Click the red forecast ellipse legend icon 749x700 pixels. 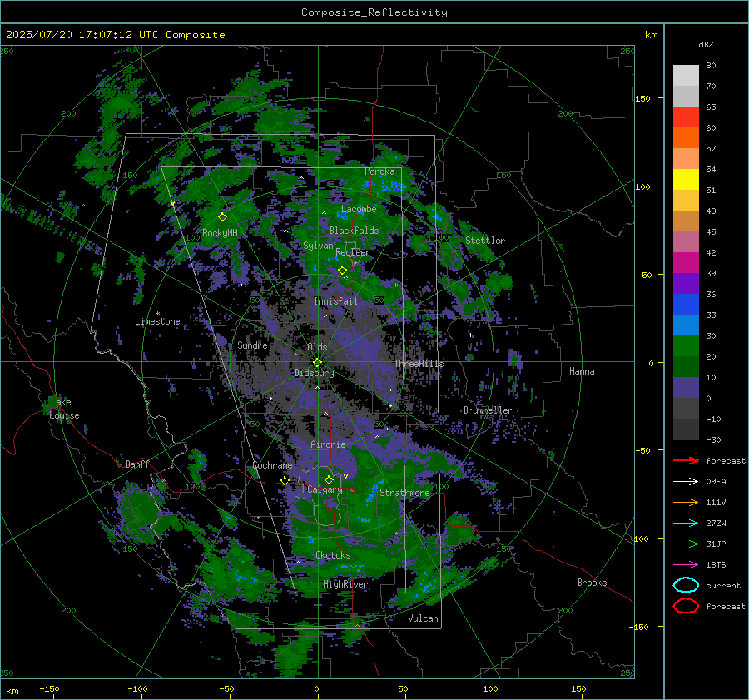point(686,606)
